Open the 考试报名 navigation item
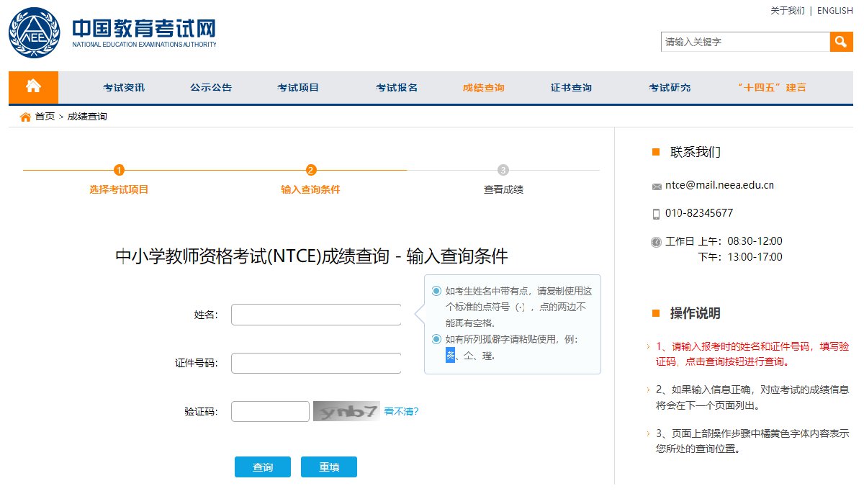The height and width of the screenshot is (504, 864). coord(397,88)
